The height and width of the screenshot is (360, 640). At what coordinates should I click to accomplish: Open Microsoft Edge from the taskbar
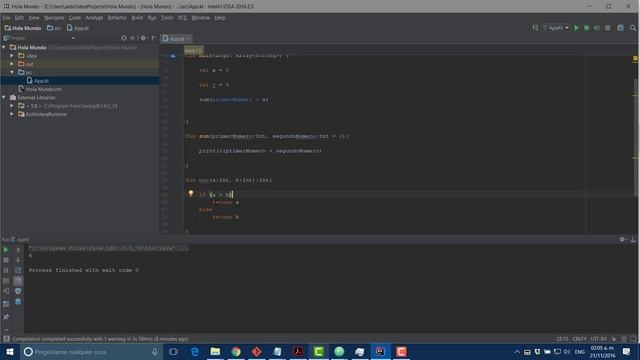[x=194, y=352]
